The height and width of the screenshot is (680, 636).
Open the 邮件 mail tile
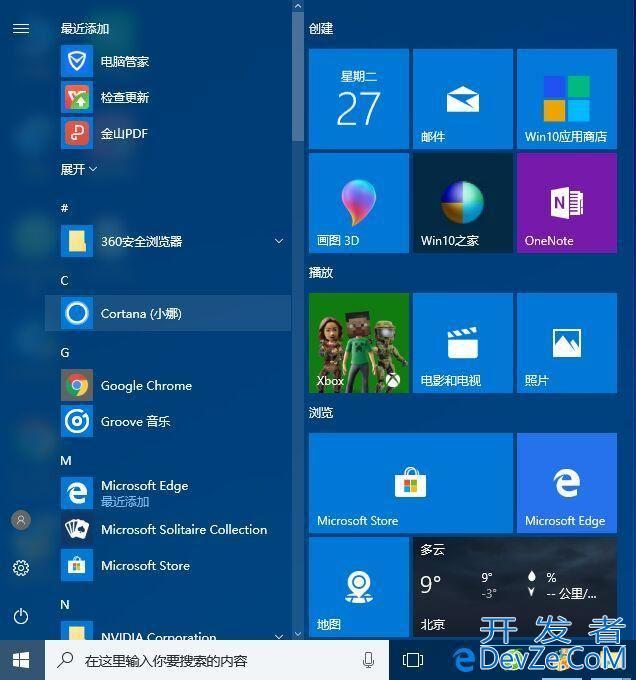pos(463,99)
